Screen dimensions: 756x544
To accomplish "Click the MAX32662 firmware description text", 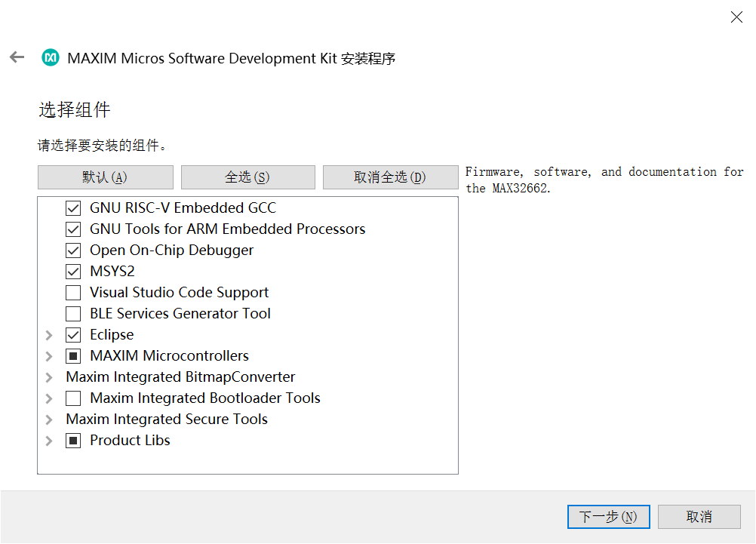I will tap(604, 180).
